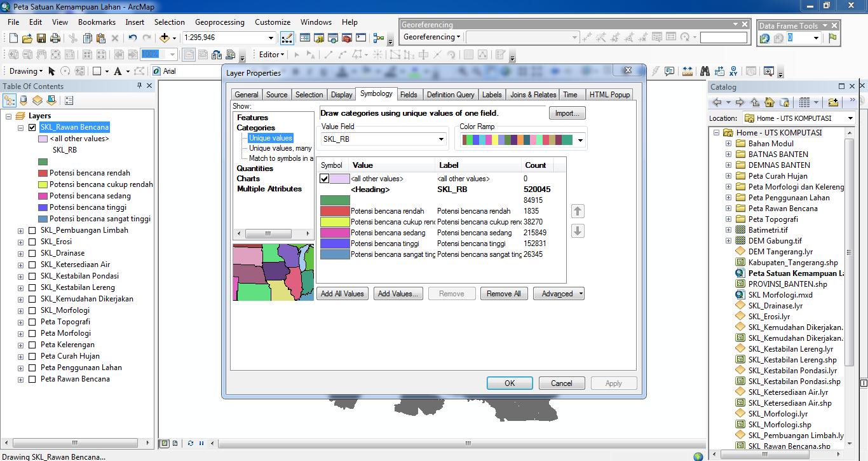Open the Search window toolbar icon

click(x=333, y=38)
